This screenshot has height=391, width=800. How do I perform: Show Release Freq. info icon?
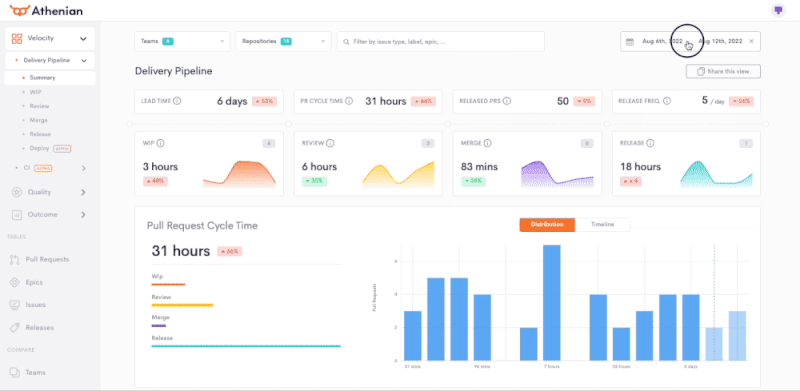tap(667, 101)
